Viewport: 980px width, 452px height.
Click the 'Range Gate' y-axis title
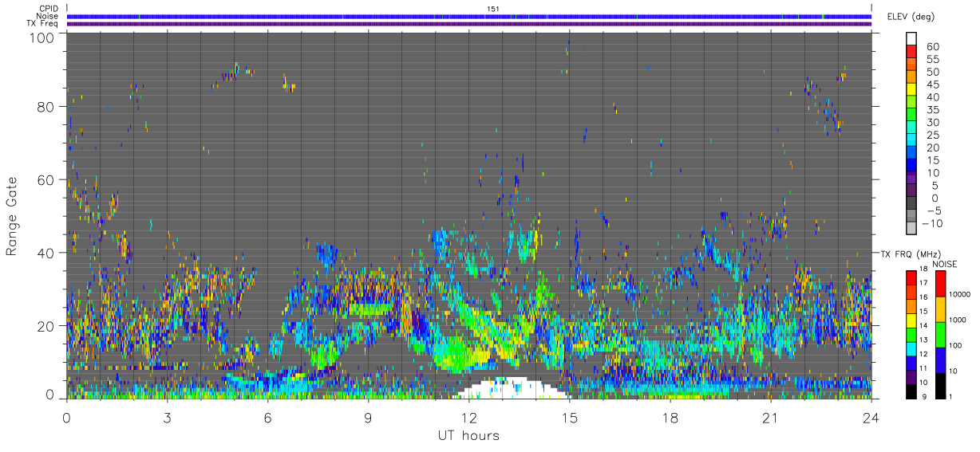(x=12, y=217)
